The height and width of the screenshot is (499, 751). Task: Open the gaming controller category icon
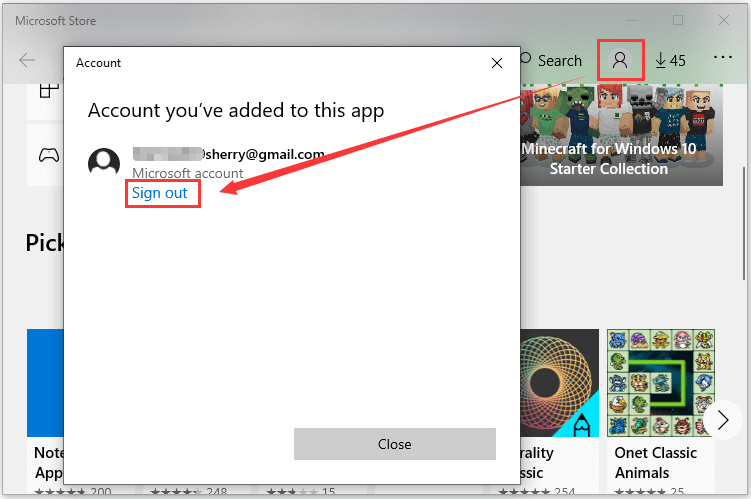[49, 155]
